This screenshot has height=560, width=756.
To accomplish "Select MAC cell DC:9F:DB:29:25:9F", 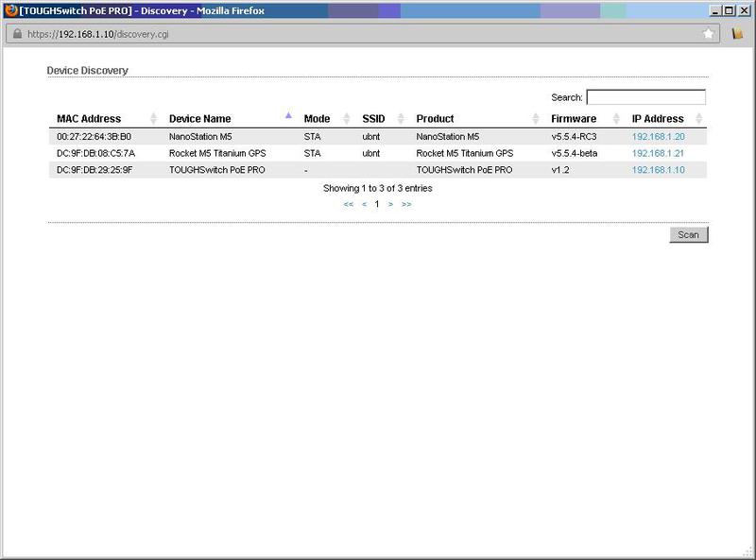I will pyautogui.click(x=94, y=170).
